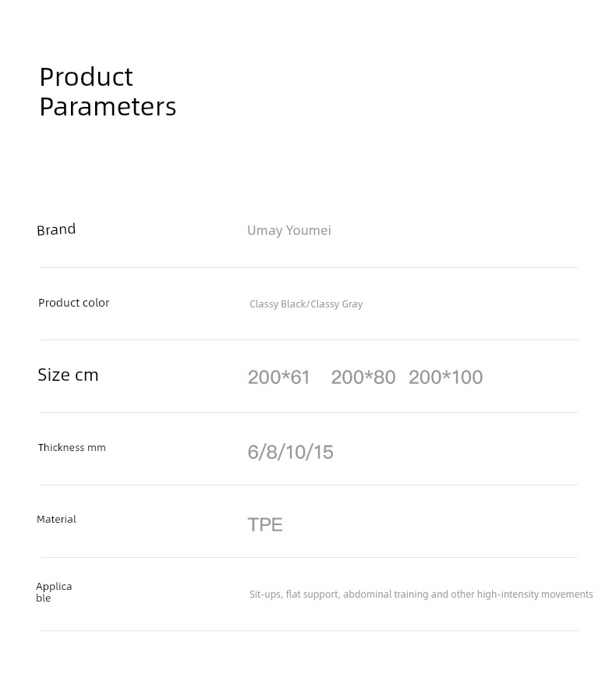The width and height of the screenshot is (616, 689).
Task: Choose the 200*100 size option
Action: click(x=446, y=377)
